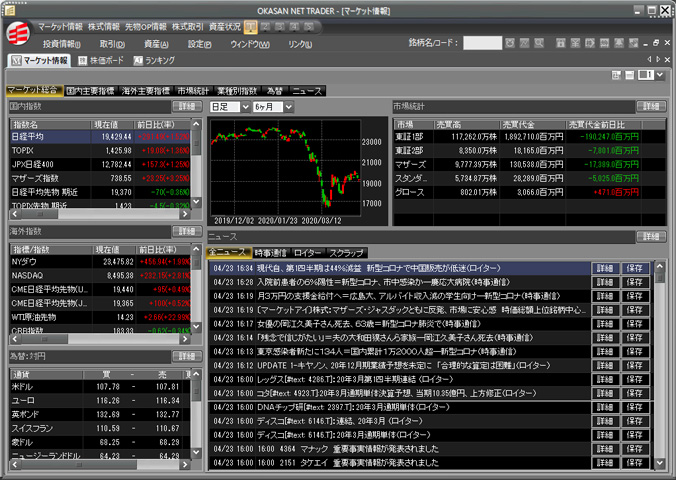Click the alarm clock icon beside code field

pos(510,43)
